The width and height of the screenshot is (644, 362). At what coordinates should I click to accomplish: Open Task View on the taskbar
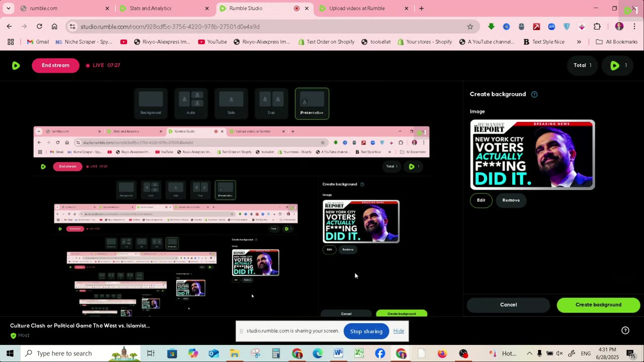click(x=150, y=353)
